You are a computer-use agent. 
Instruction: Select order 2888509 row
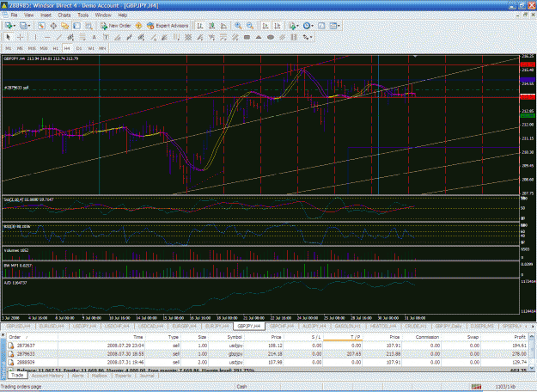point(267,362)
